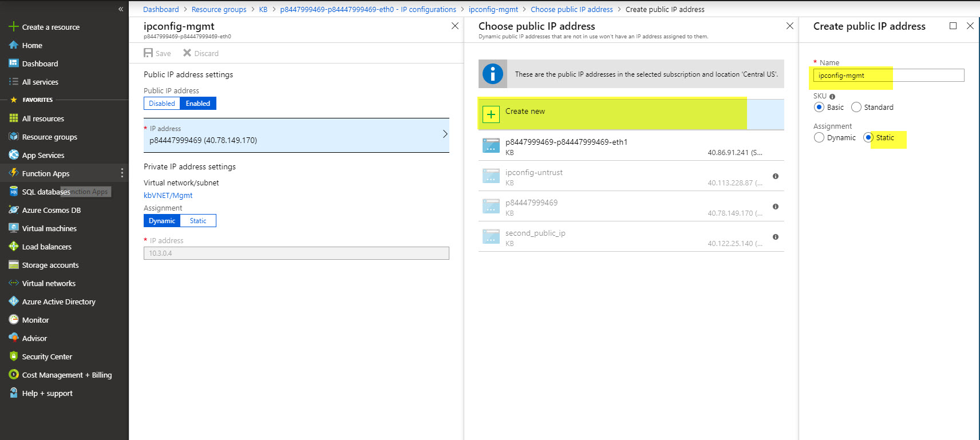Click the info icon on the ipconfig-untrust row
The height and width of the screenshot is (440, 980).
pyautogui.click(x=776, y=176)
